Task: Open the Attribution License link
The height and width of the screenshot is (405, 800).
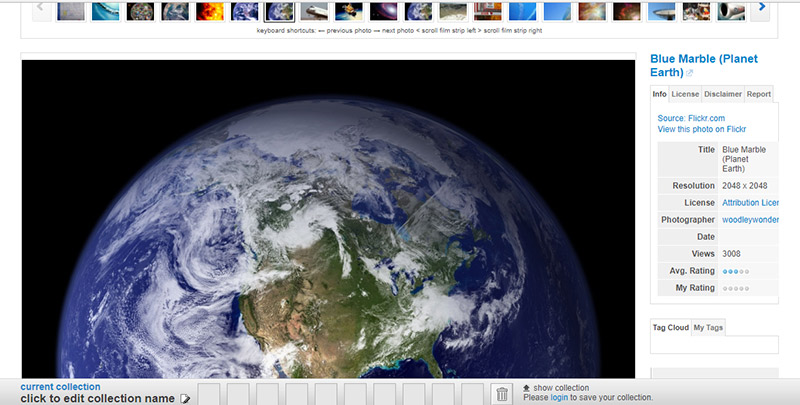Action: click(x=750, y=202)
